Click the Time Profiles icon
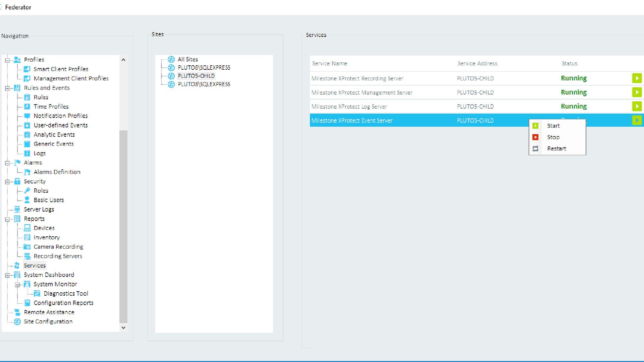 [27, 107]
